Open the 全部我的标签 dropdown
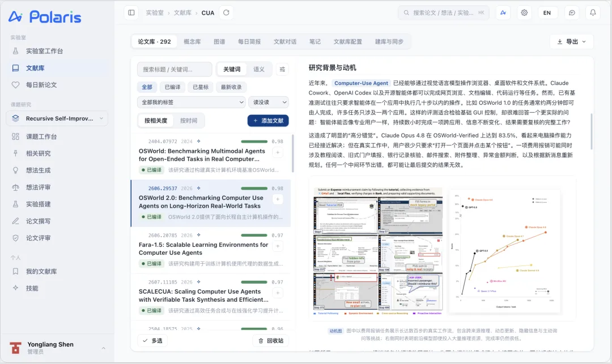 pos(192,102)
